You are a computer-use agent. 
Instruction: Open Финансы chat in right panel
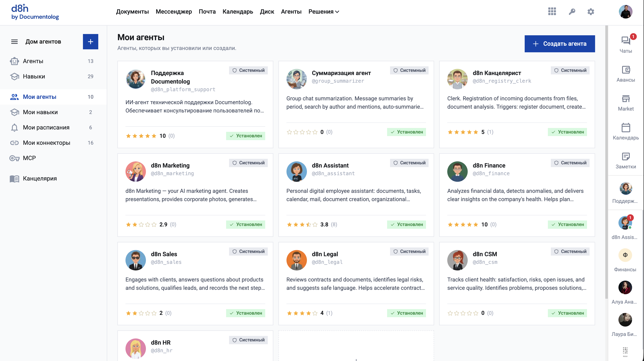click(x=625, y=260)
